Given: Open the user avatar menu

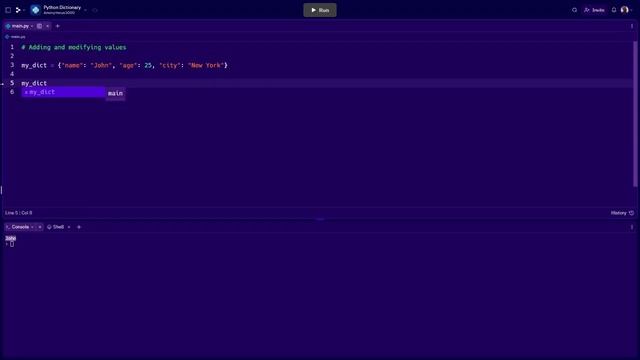Looking at the screenshot, I should [625, 10].
